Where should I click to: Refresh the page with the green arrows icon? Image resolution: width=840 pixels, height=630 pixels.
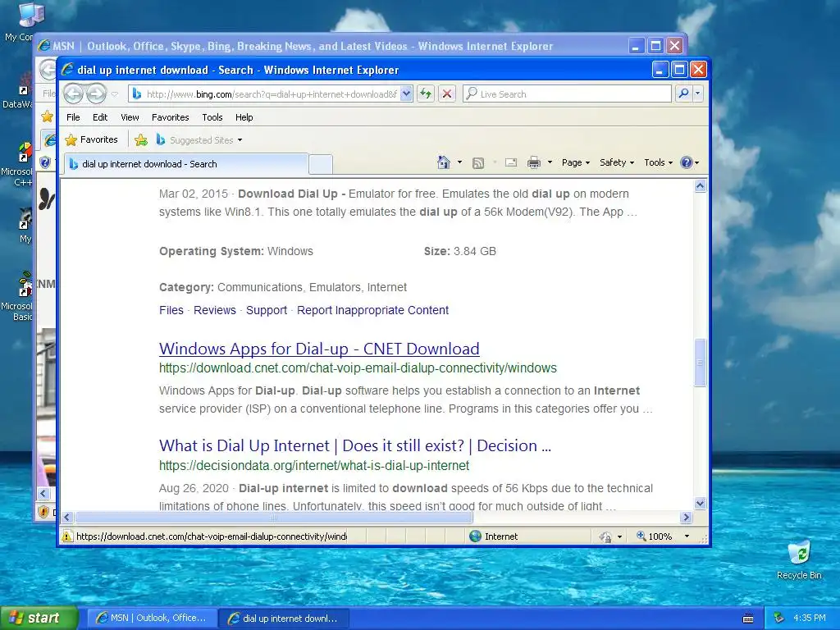click(x=426, y=94)
